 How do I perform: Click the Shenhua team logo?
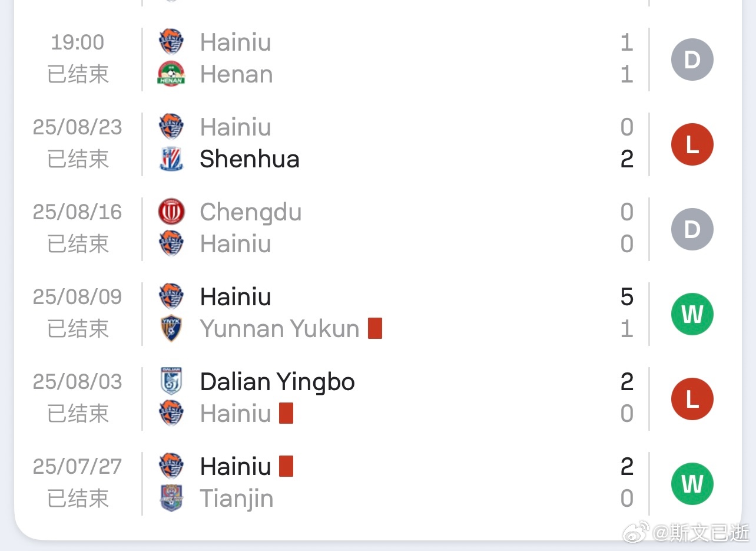(x=171, y=159)
